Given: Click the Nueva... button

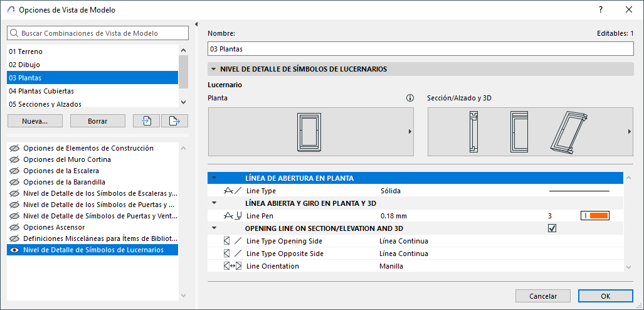Looking at the screenshot, I should tap(34, 121).
